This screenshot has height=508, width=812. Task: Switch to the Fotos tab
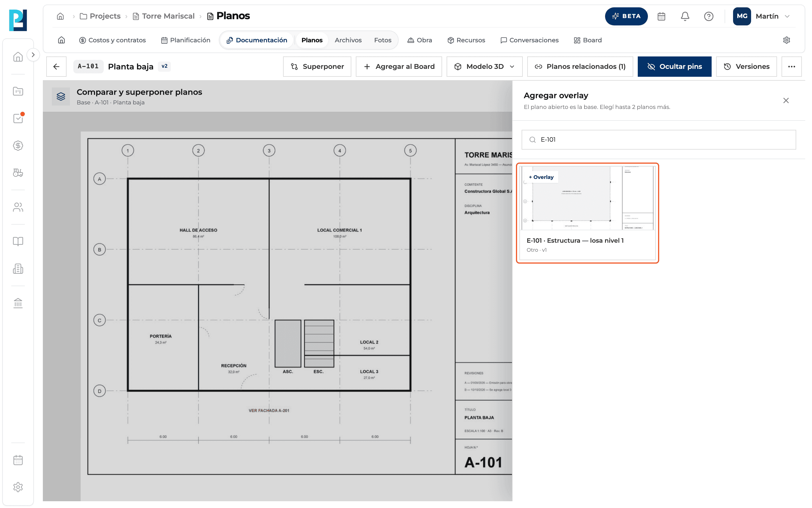click(x=383, y=40)
